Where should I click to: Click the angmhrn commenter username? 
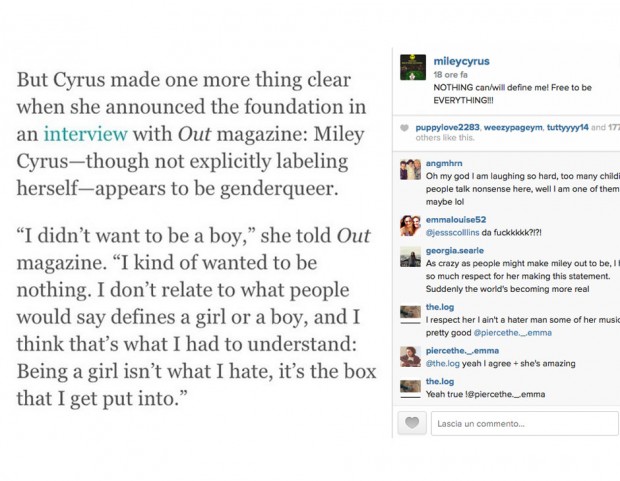click(444, 163)
